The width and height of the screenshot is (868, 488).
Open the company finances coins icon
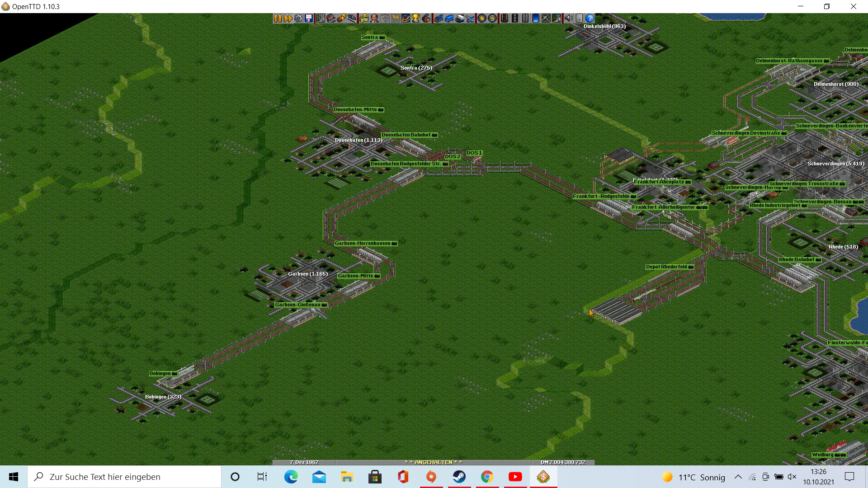coord(364,19)
